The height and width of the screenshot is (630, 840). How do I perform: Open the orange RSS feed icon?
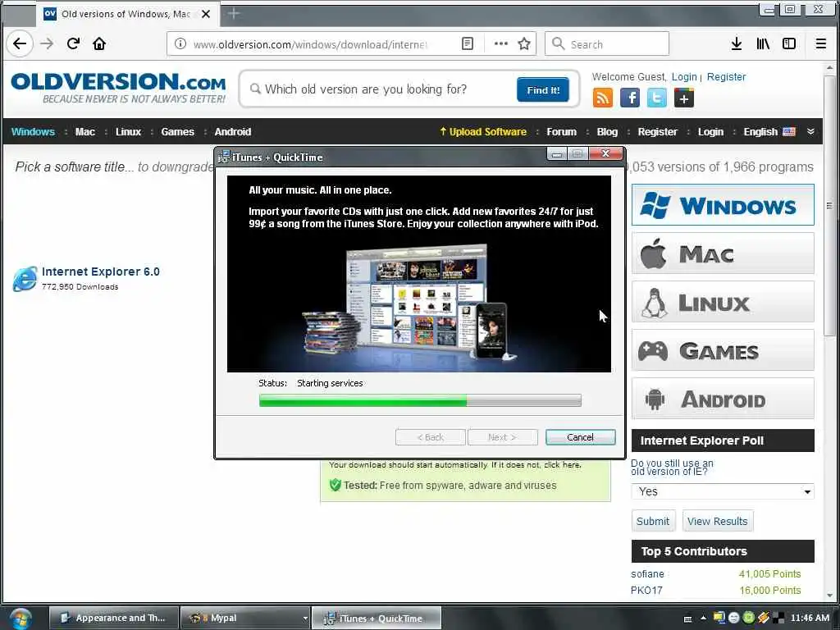click(x=603, y=98)
